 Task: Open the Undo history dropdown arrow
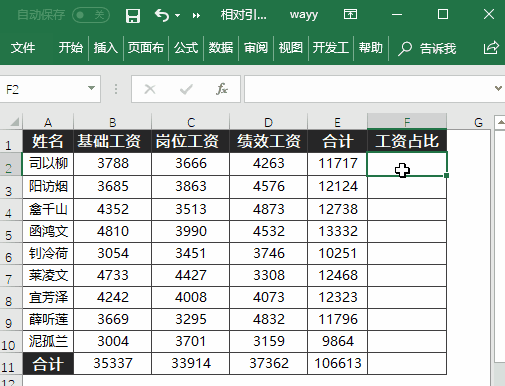click(x=177, y=16)
